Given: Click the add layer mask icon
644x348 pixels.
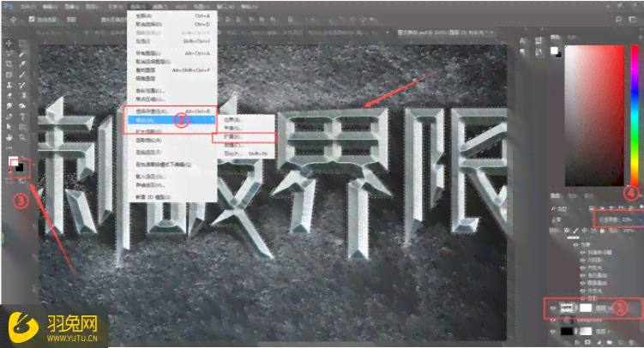Looking at the screenshot, I should point(588,342).
